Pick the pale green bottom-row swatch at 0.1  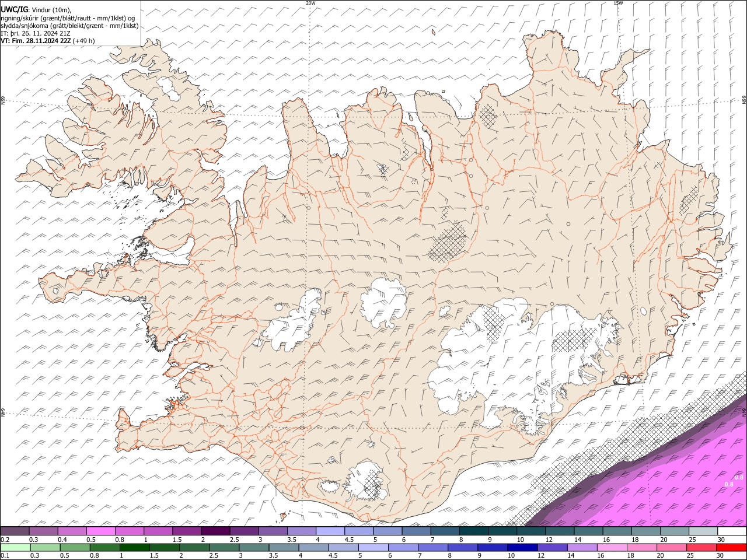(15, 547)
